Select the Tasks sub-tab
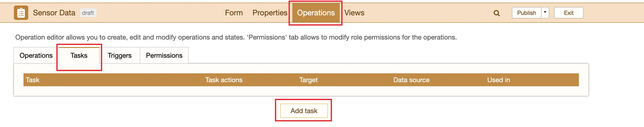This screenshot has width=644, height=127. pos(79,56)
